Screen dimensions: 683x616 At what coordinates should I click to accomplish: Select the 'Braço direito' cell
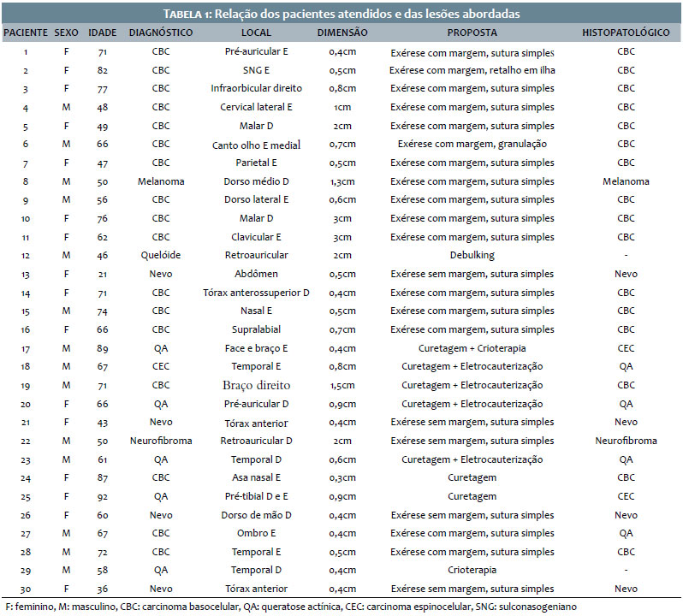coord(256,386)
